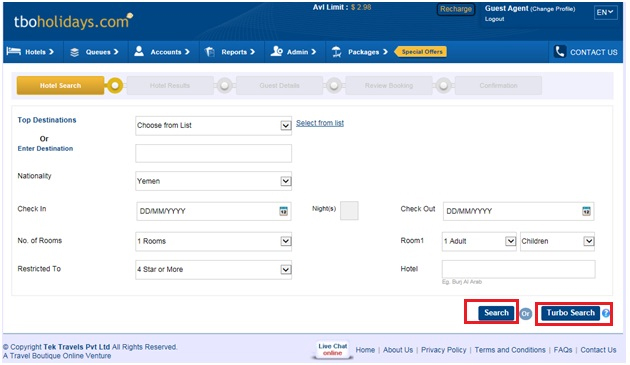
Task: Click the Select from list link
Action: point(320,123)
